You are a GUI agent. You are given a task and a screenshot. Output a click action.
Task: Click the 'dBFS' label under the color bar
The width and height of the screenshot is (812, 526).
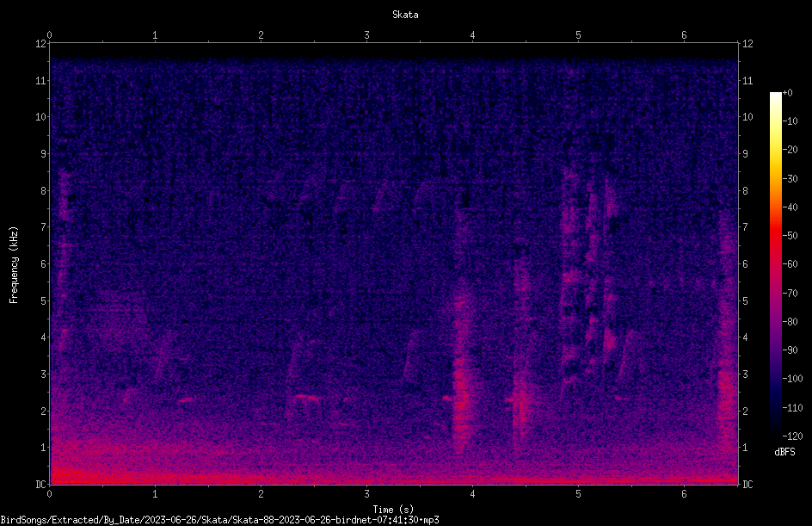pyautogui.click(x=784, y=452)
